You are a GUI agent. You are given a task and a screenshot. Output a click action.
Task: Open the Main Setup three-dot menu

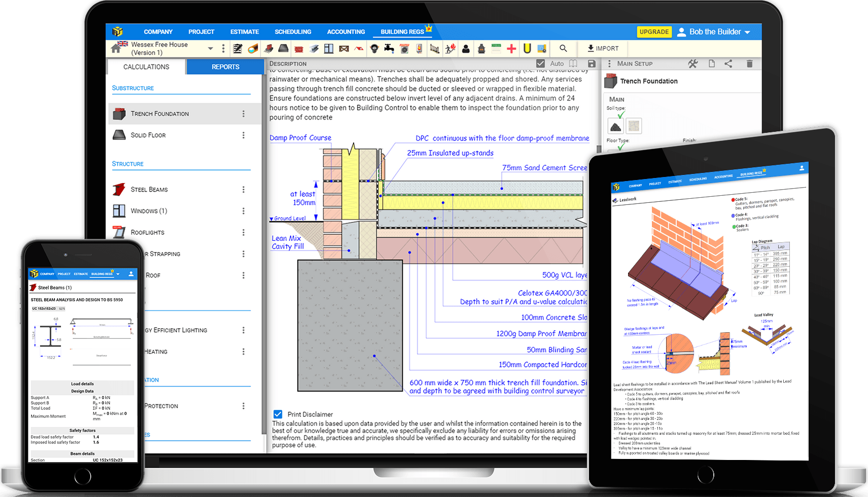pyautogui.click(x=609, y=63)
